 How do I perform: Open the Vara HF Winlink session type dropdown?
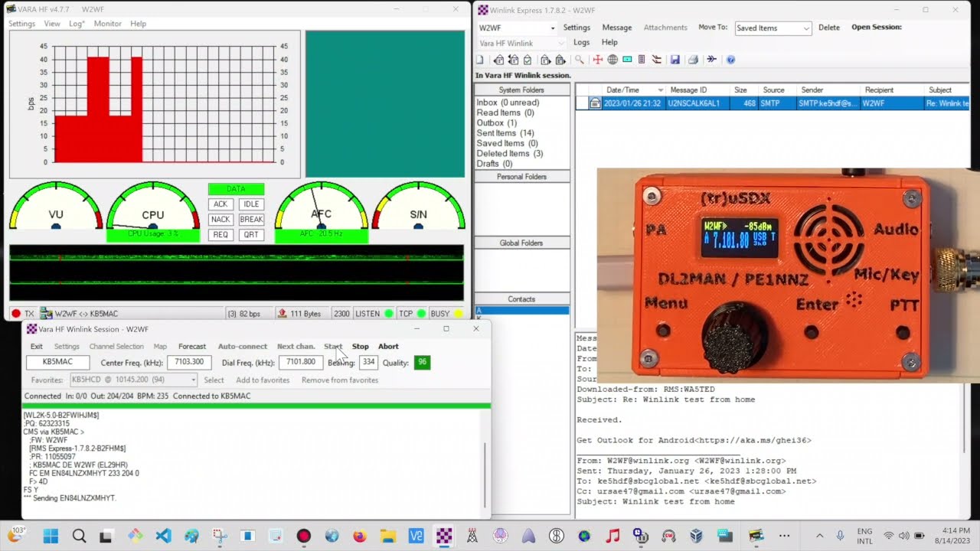pos(561,44)
